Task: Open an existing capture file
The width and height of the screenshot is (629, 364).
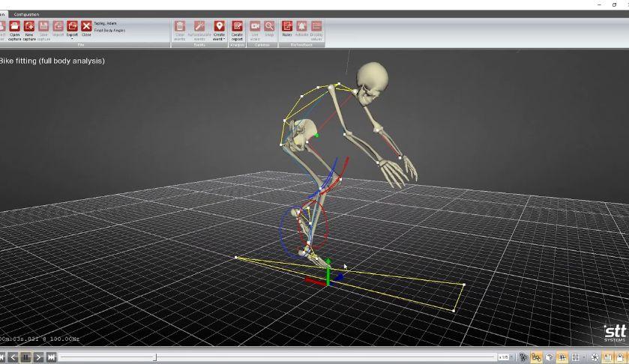Action: pos(14,31)
